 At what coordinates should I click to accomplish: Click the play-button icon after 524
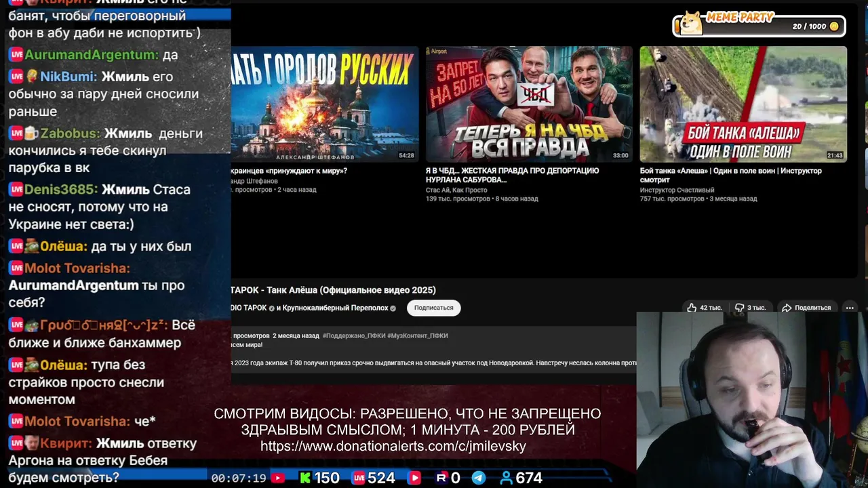click(414, 478)
